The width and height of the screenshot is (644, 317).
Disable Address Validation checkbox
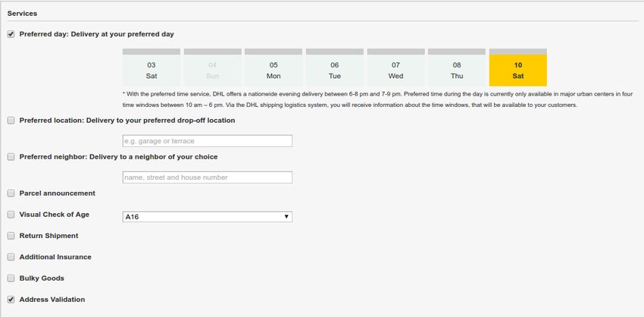11,300
